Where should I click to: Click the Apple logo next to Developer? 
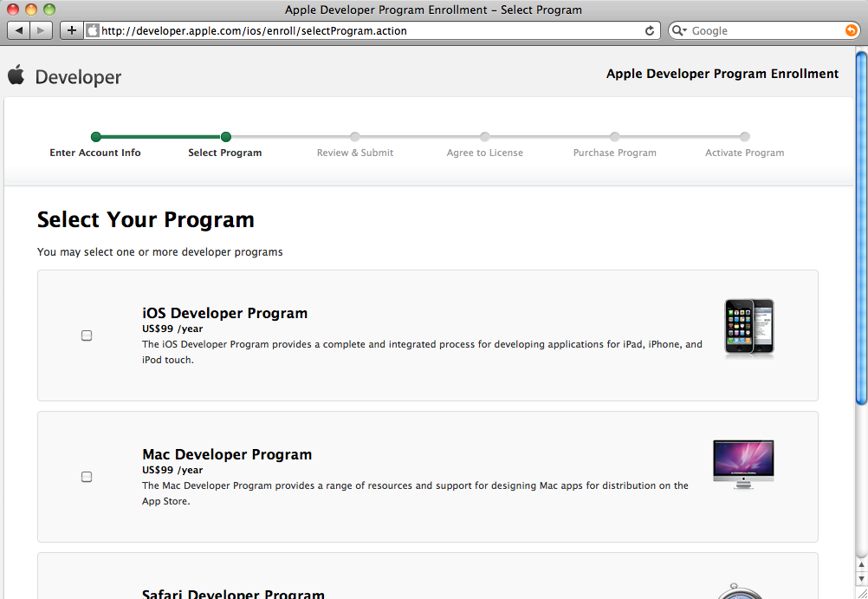[x=16, y=75]
